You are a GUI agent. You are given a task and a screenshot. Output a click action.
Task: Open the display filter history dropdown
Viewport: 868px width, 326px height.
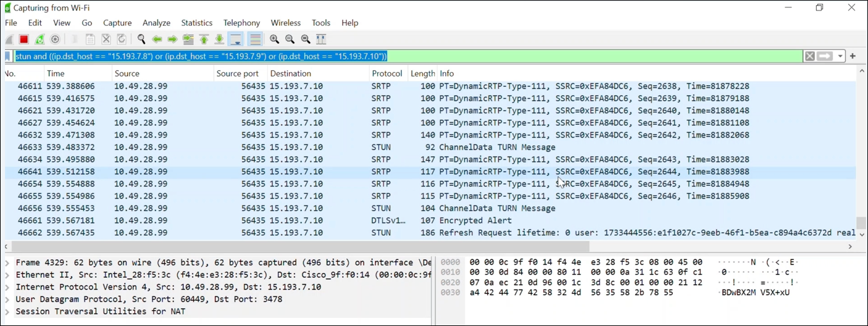tap(840, 56)
